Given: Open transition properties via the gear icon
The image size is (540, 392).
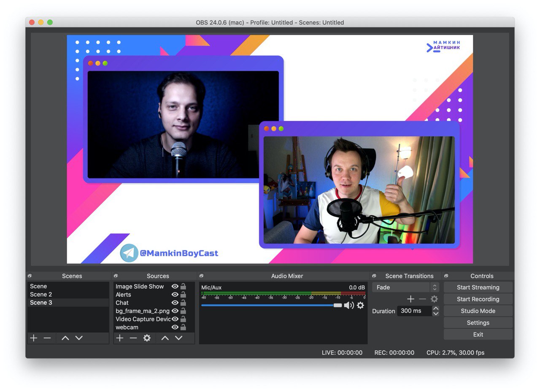Looking at the screenshot, I should [x=434, y=299].
